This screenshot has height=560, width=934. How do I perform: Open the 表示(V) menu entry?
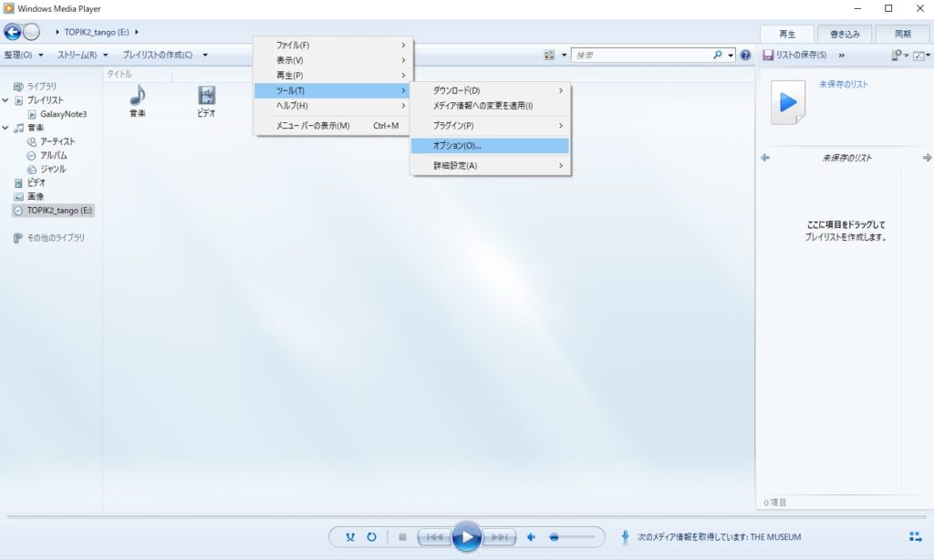332,60
